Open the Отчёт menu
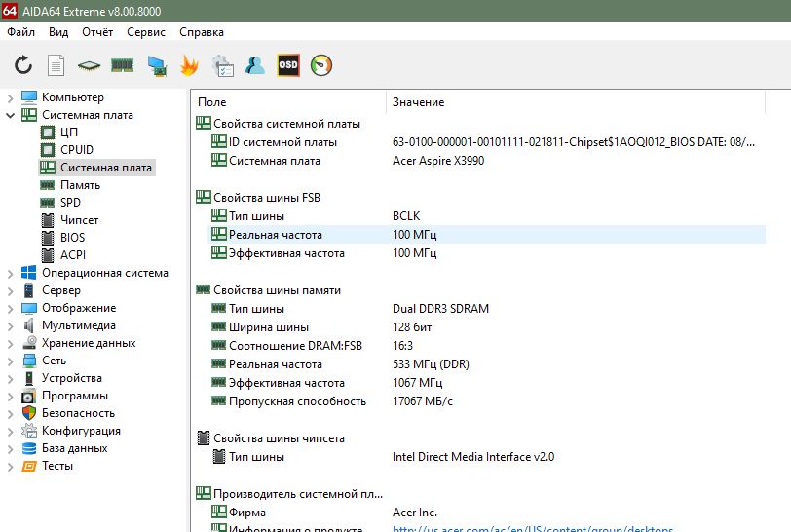The image size is (791, 532). click(x=97, y=32)
